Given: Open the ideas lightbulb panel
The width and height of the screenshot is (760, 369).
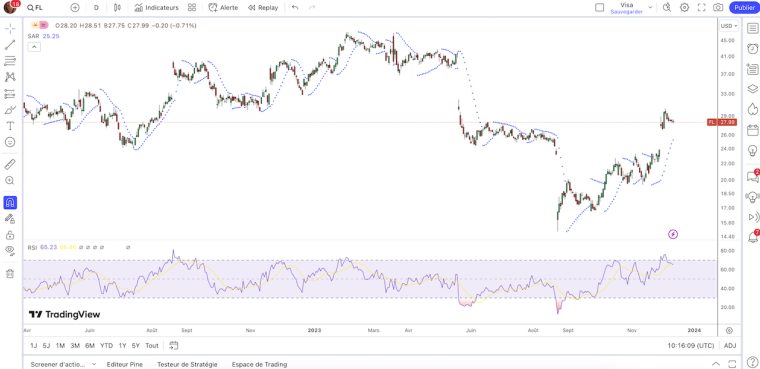Looking at the screenshot, I should pos(752,150).
